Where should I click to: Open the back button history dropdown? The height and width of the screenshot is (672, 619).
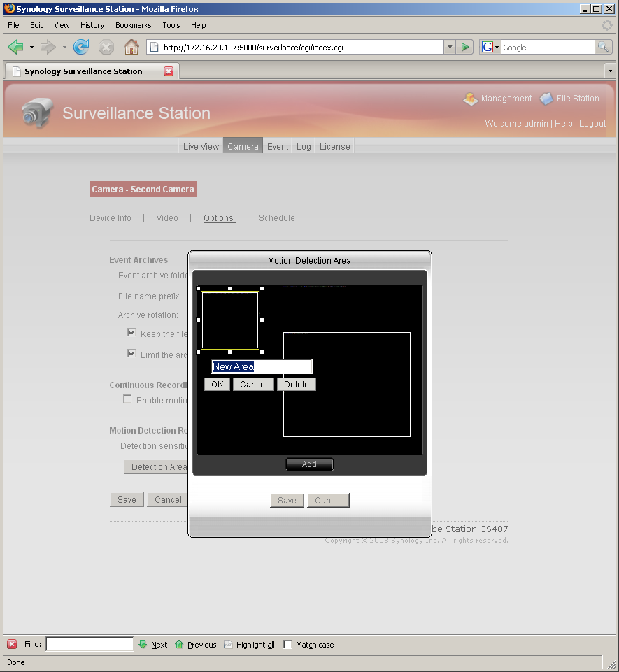(x=31, y=47)
